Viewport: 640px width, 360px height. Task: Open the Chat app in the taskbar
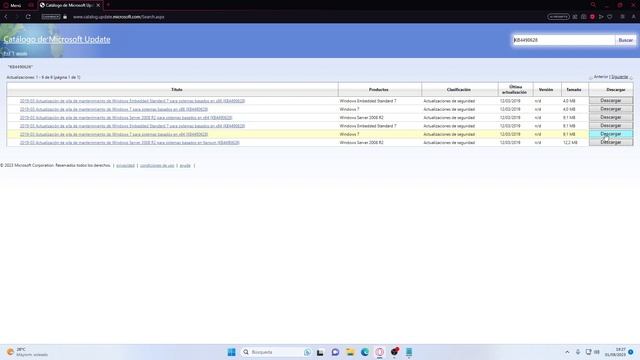click(335, 352)
